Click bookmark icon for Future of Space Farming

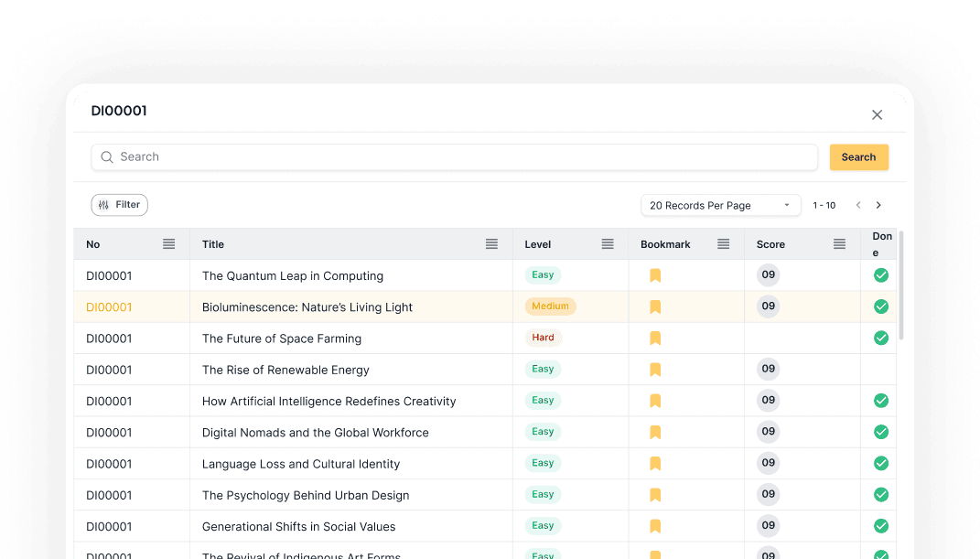(655, 339)
